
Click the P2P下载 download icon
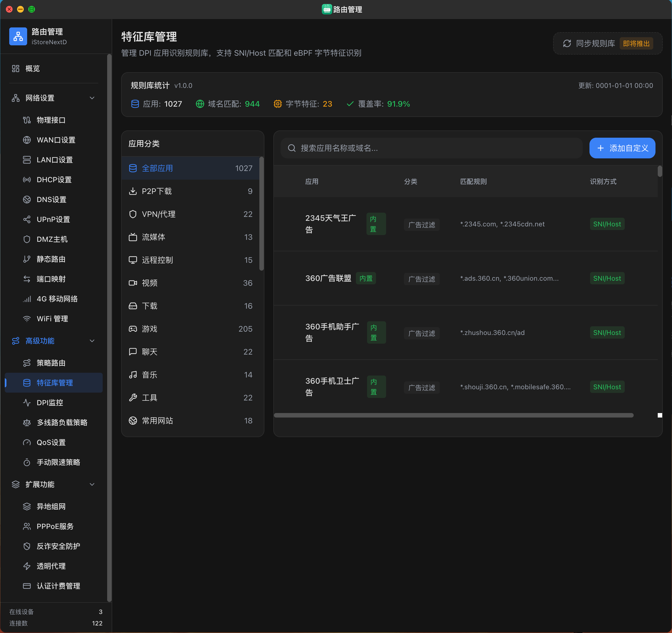(133, 191)
